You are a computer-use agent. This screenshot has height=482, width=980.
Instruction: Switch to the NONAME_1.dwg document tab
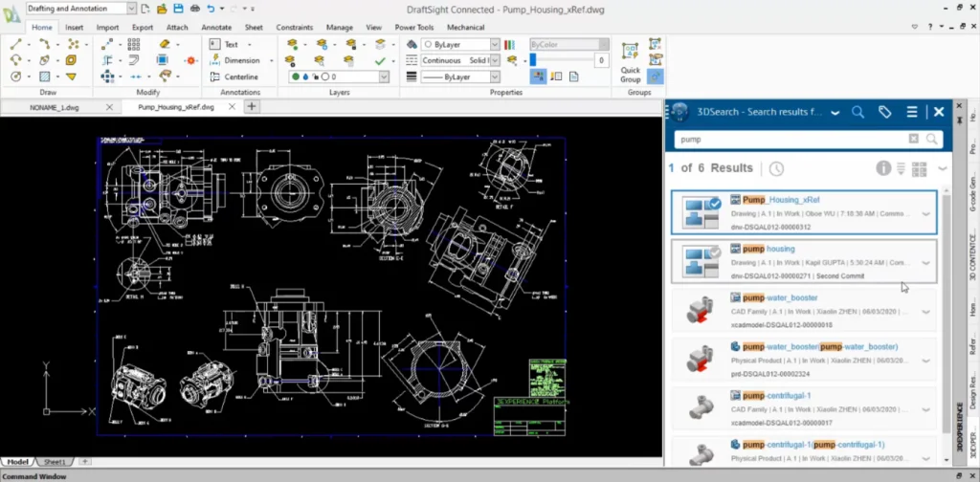coord(57,107)
